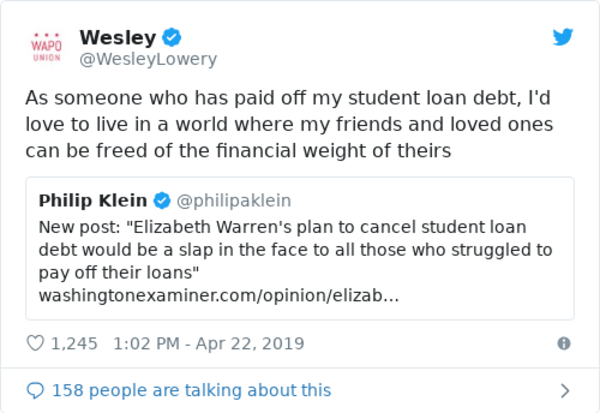
Task: Click the WAPO Union profile avatar
Action: tap(46, 47)
